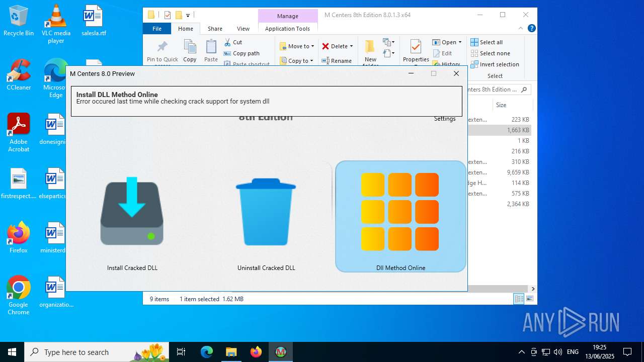Select the 9,659 KB file row

point(500,172)
